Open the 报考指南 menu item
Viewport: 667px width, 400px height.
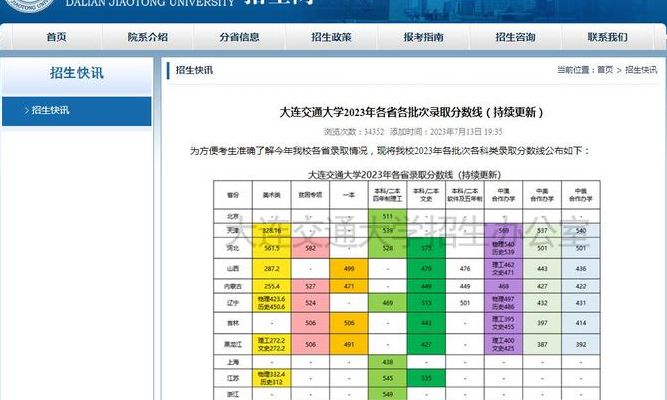point(424,37)
